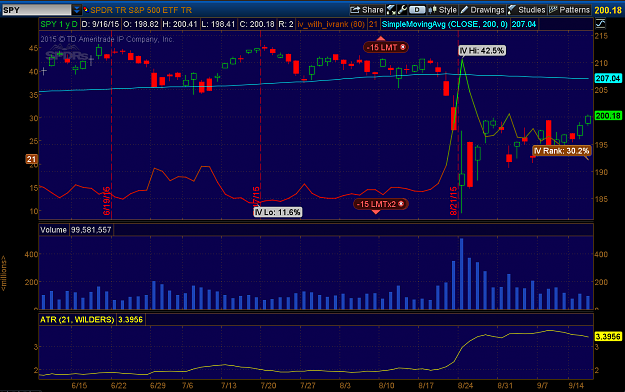Click the IV Rank: 30.2% bubble
This screenshot has width=625, height=392.
click(x=561, y=151)
